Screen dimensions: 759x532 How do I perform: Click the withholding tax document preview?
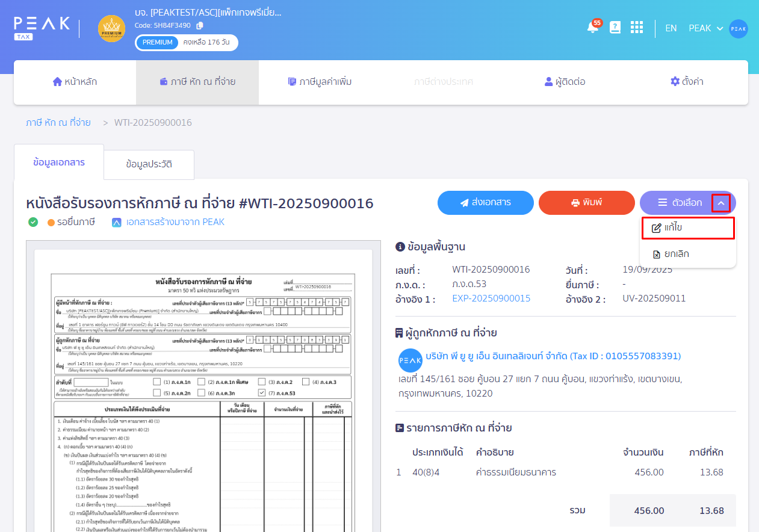pos(203,385)
